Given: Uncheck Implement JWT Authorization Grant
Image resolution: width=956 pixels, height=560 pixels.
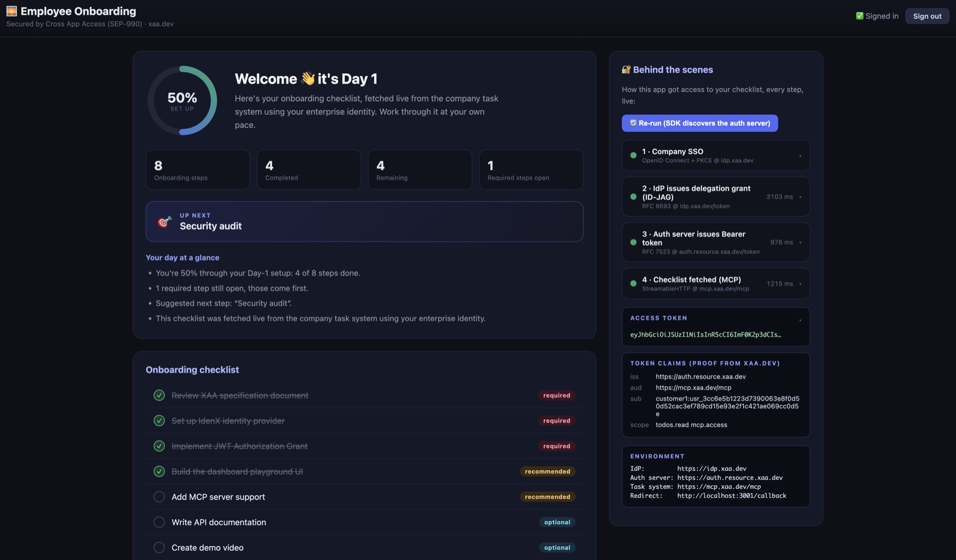Looking at the screenshot, I should (x=159, y=446).
